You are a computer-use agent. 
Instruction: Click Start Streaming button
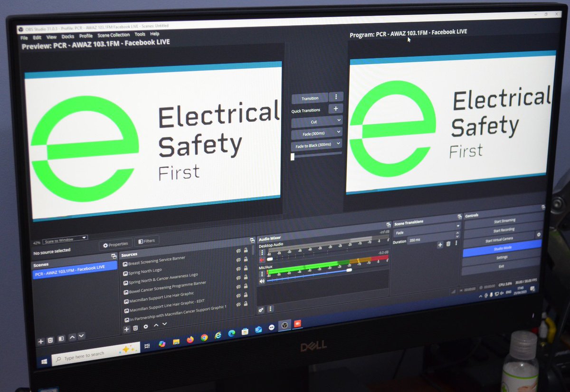(503, 220)
